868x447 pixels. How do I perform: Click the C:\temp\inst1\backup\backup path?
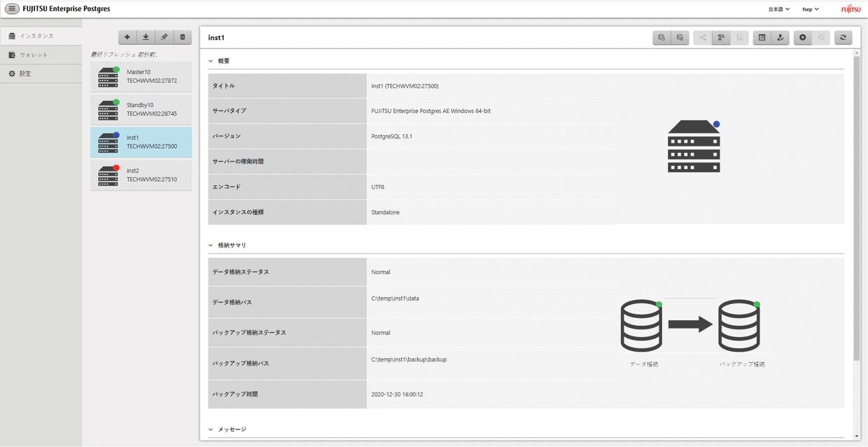pos(409,359)
